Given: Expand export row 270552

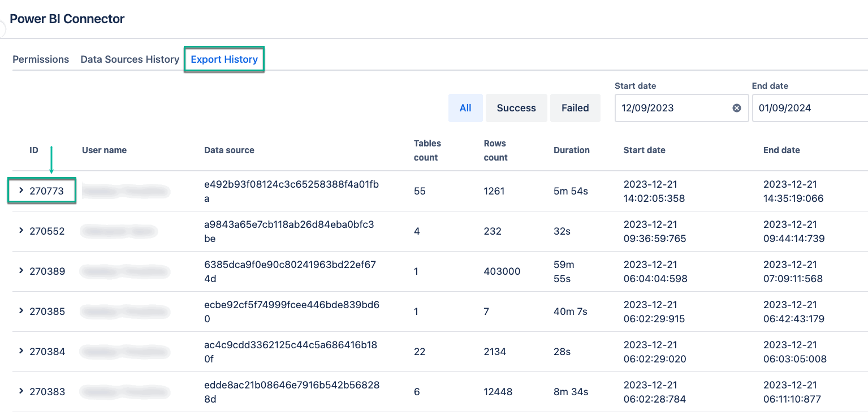Looking at the screenshot, I should 21,231.
